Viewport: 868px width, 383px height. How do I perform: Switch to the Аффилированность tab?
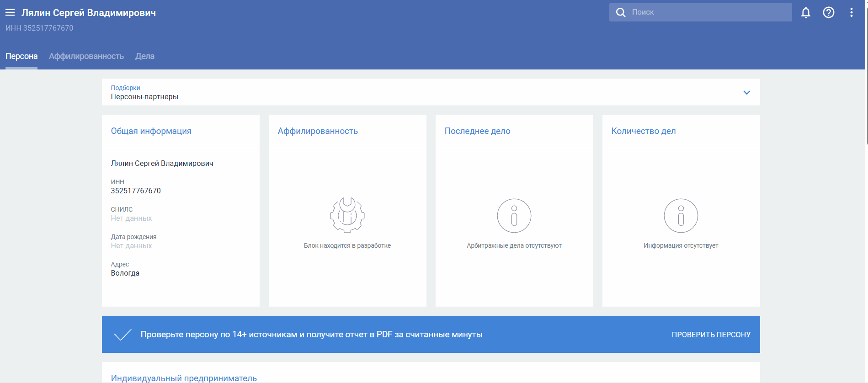86,56
